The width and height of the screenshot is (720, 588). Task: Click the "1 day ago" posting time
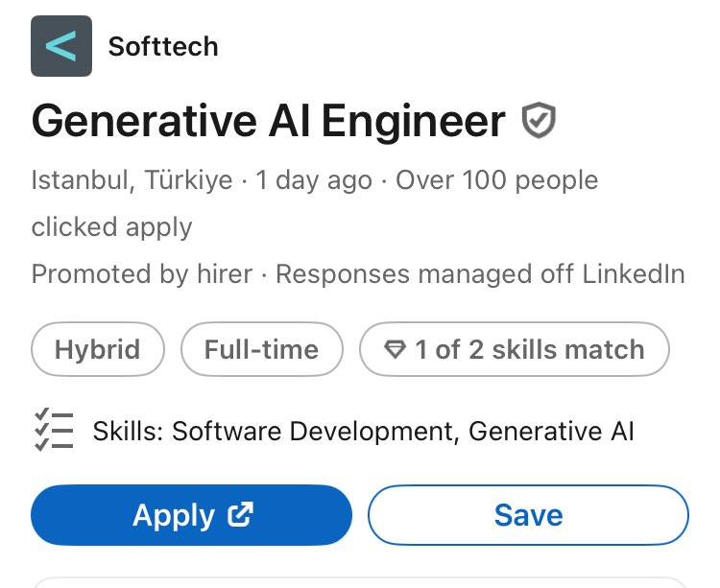pyautogui.click(x=314, y=180)
